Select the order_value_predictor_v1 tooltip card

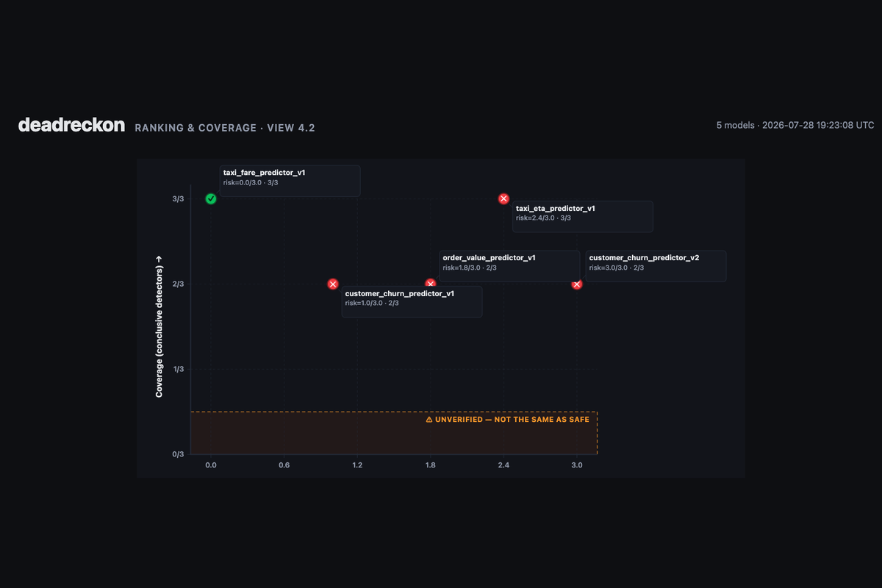click(x=509, y=266)
